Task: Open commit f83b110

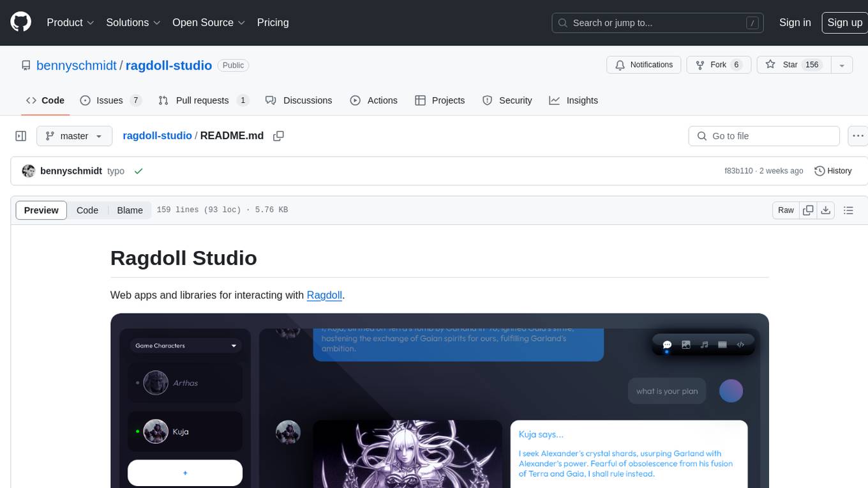Action: coord(738,171)
